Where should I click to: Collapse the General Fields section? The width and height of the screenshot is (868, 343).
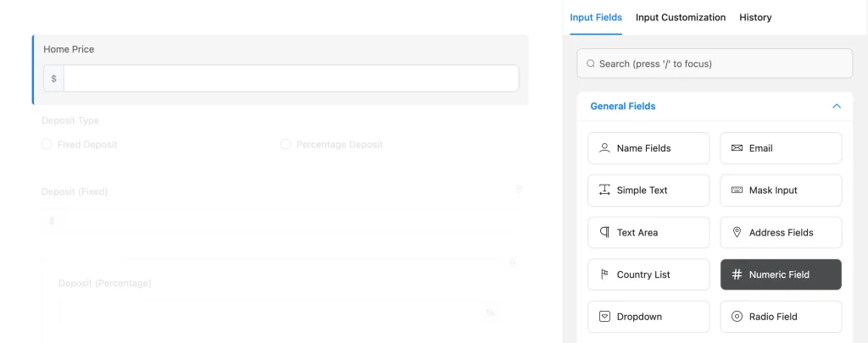tap(837, 106)
